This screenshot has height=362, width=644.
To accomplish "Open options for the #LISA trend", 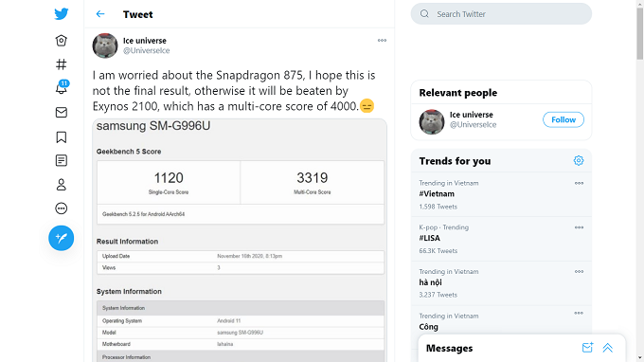I will point(579,227).
